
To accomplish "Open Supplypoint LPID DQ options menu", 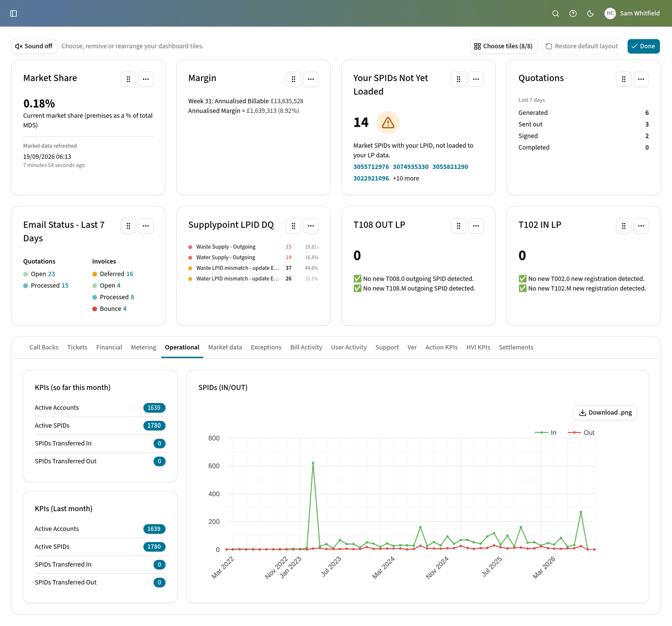I will click(x=311, y=226).
